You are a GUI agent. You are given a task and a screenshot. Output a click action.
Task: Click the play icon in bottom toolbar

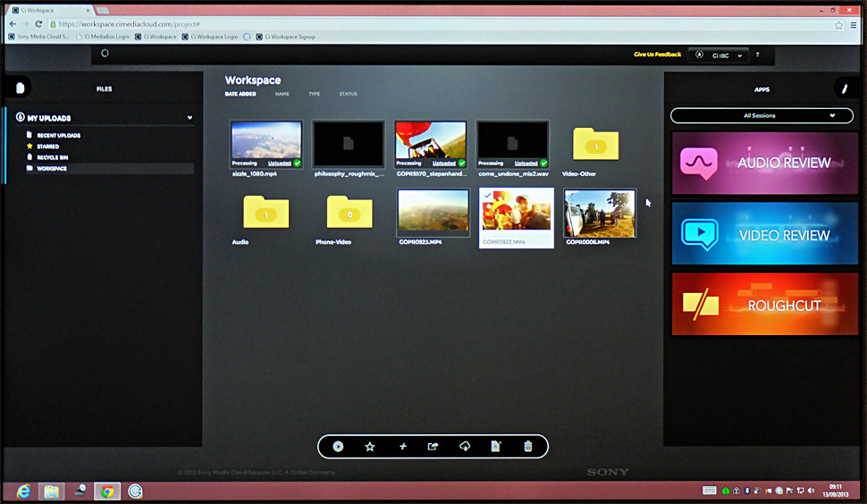pyautogui.click(x=338, y=447)
